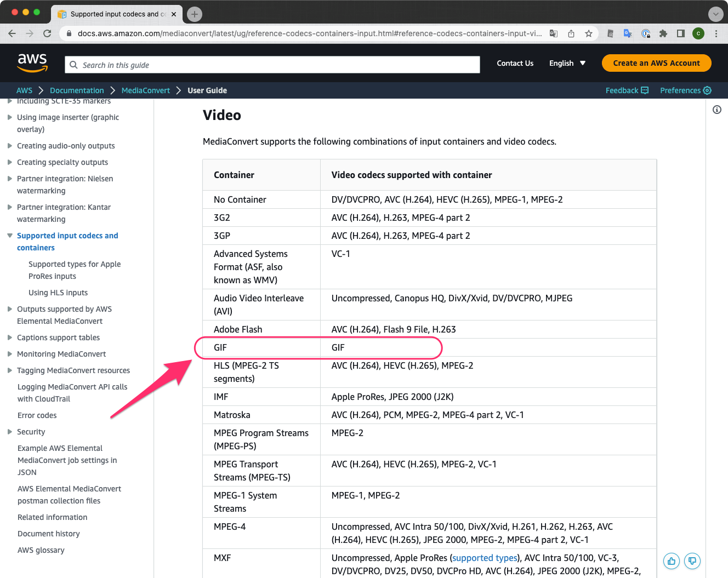Open AWS glossary page

[x=41, y=550]
